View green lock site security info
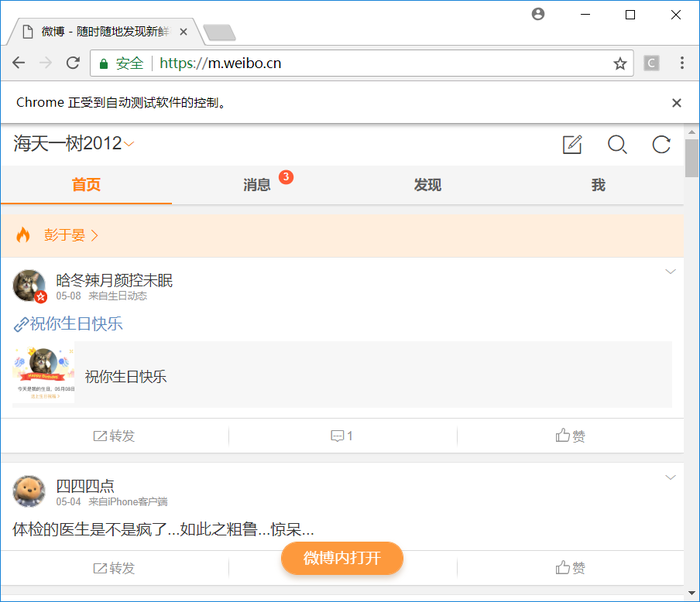The width and height of the screenshot is (700, 602). tap(104, 63)
